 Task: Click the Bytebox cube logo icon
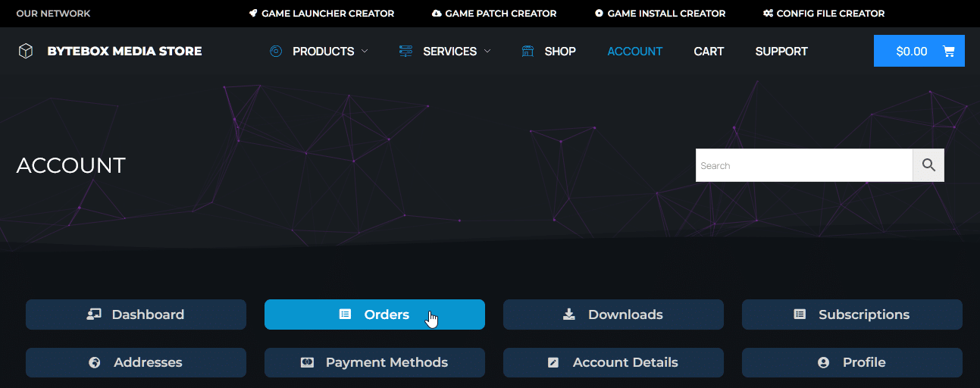[x=26, y=52]
